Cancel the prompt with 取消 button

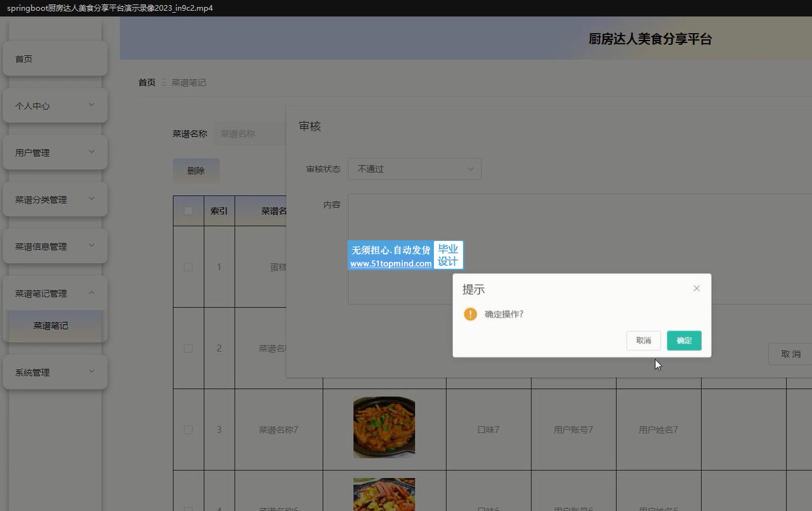click(644, 340)
